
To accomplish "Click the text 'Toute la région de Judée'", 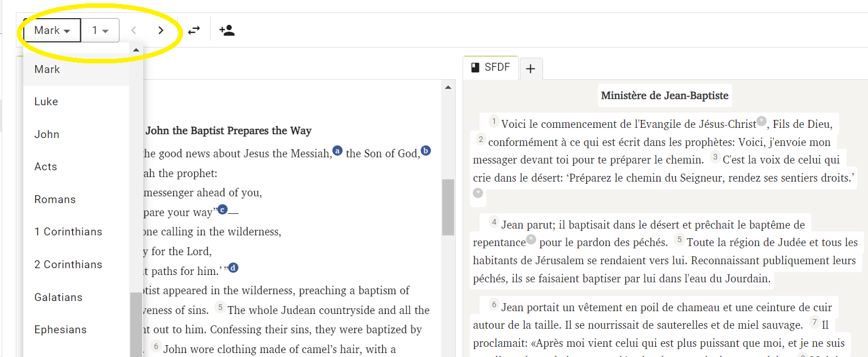I will point(747,242).
